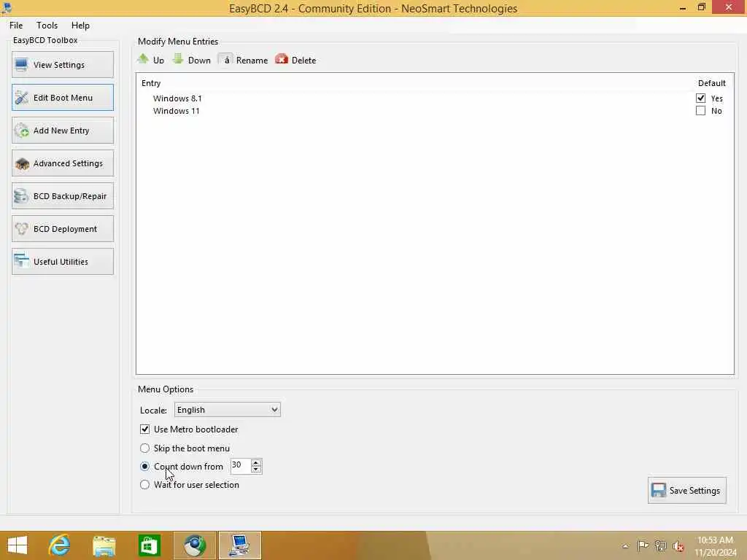The width and height of the screenshot is (747, 560).
Task: Open Useful Utilities page
Action: coord(63,262)
